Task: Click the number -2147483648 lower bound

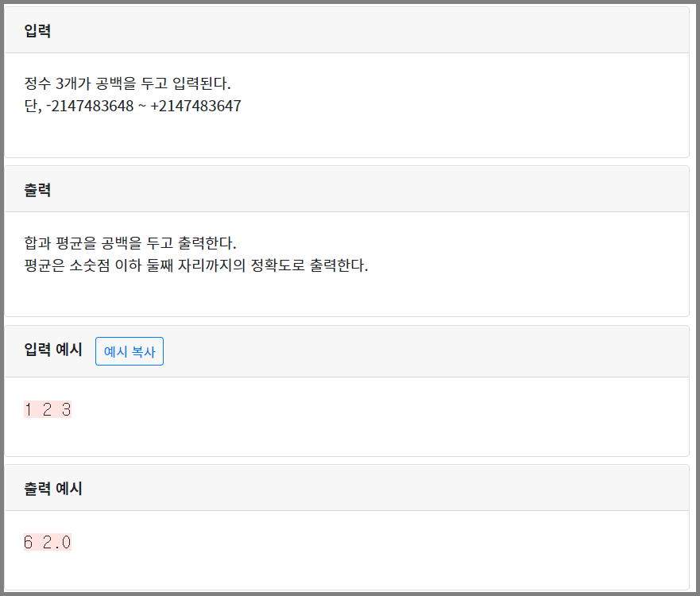Action: coord(90,106)
